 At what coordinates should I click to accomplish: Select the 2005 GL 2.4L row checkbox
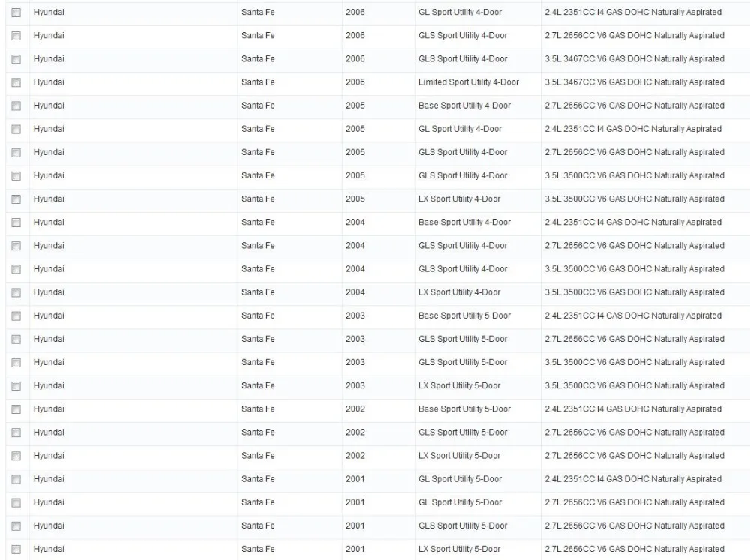coord(16,130)
